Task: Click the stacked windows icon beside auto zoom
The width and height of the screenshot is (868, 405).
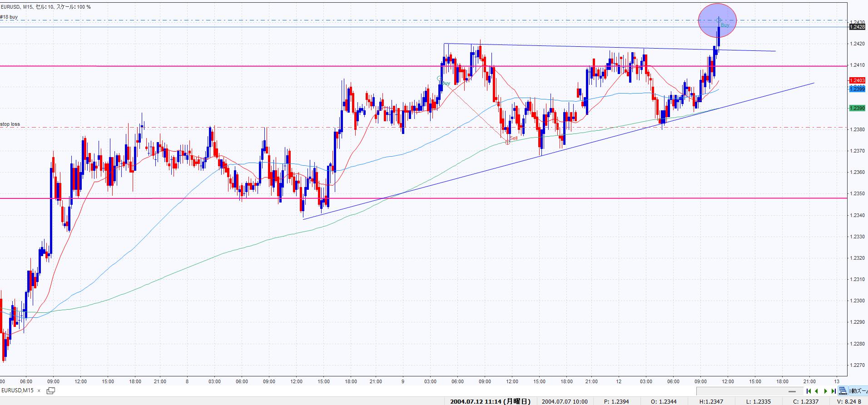Action: pyautogui.click(x=843, y=391)
